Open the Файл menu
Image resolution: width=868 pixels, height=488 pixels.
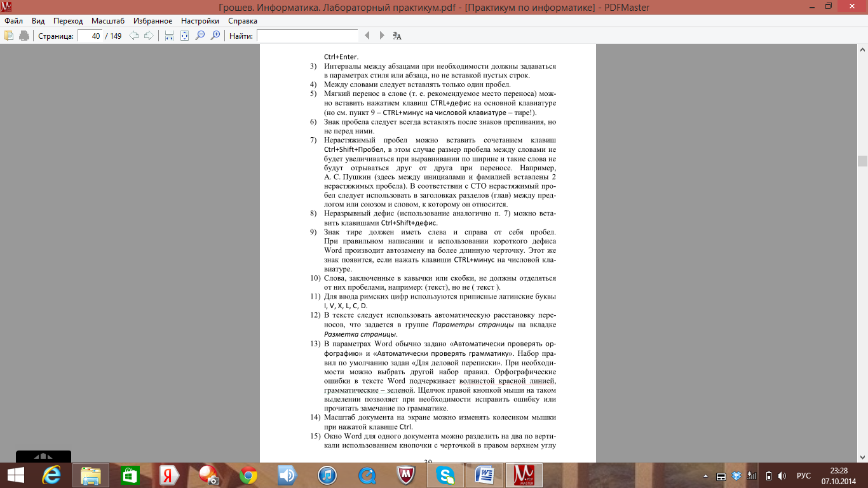[x=13, y=21]
